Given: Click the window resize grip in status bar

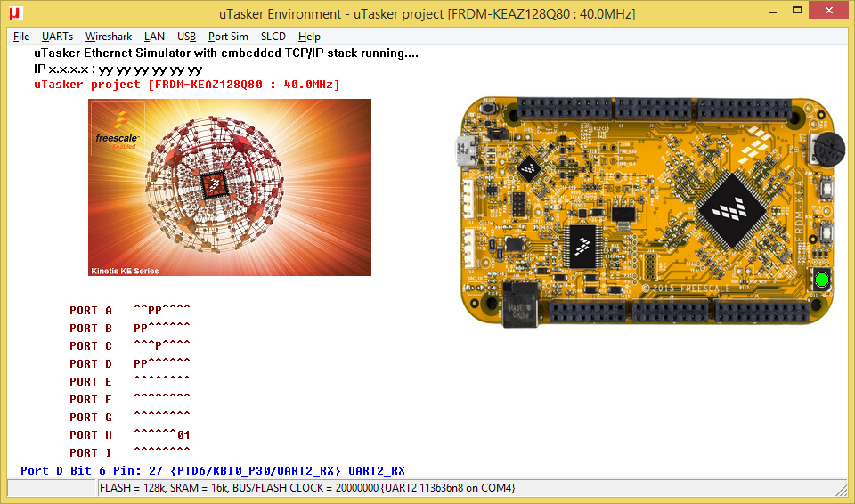Looking at the screenshot, I should coord(840,489).
